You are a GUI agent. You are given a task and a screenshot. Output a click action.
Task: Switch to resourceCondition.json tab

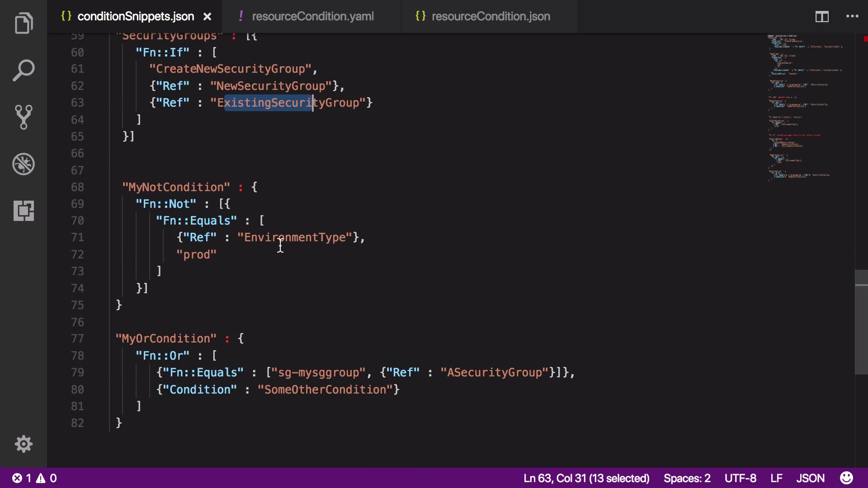[491, 16]
